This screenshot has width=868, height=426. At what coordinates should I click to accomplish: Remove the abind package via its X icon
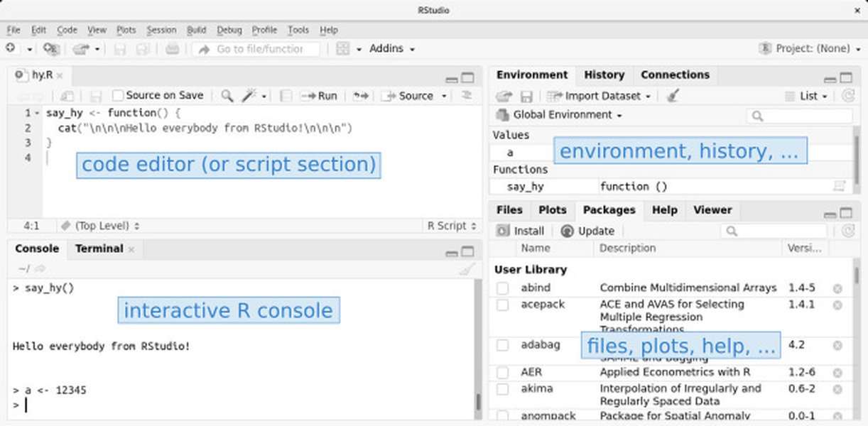(x=837, y=288)
